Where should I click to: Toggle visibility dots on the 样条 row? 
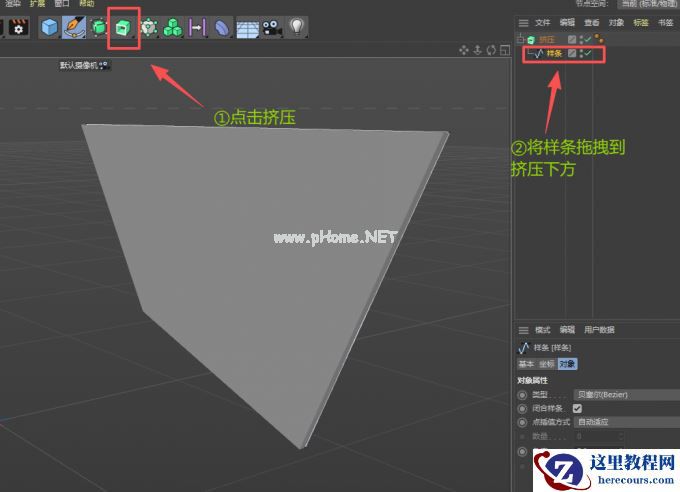[581, 53]
